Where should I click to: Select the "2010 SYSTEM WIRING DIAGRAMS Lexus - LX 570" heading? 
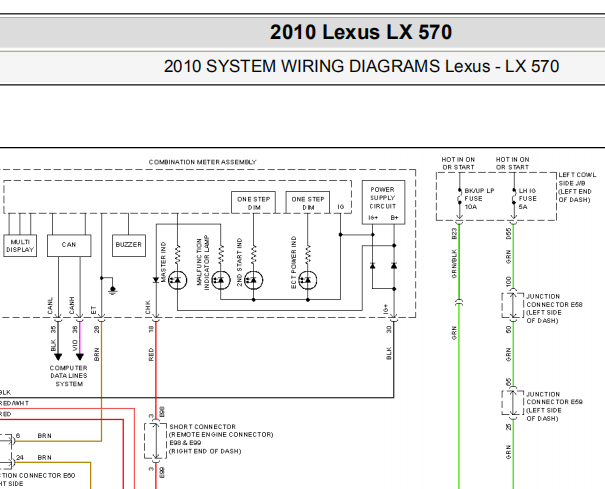pos(362,66)
